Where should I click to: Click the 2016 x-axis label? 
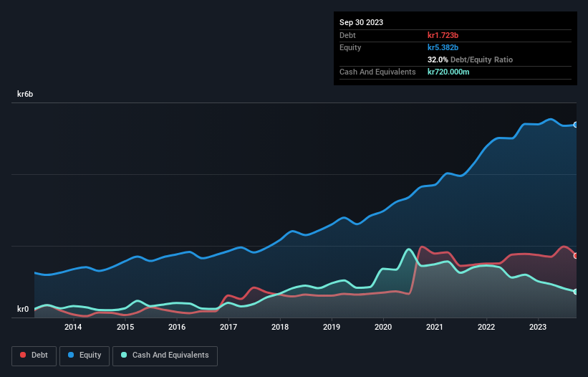point(177,327)
